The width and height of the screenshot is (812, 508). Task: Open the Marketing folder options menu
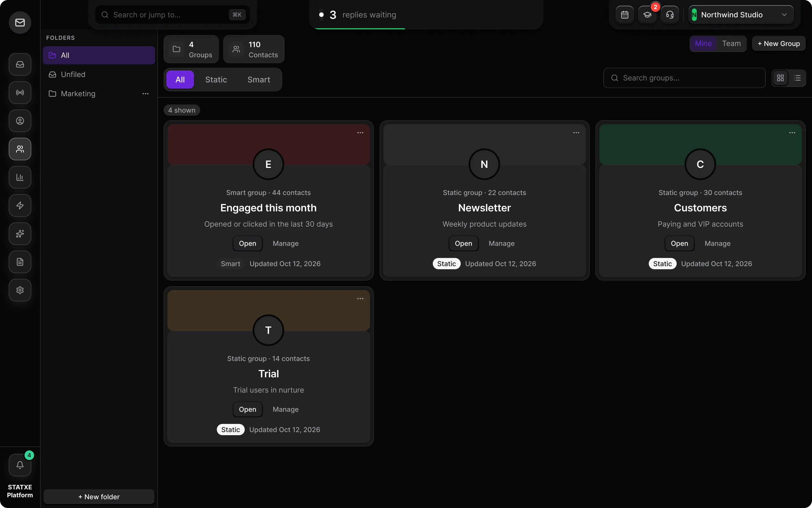(x=145, y=94)
